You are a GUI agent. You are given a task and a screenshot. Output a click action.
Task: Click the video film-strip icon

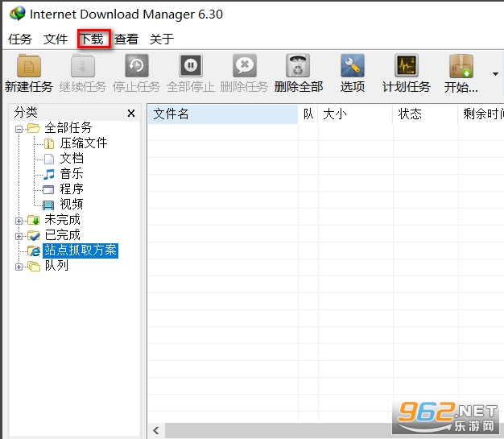pos(48,205)
